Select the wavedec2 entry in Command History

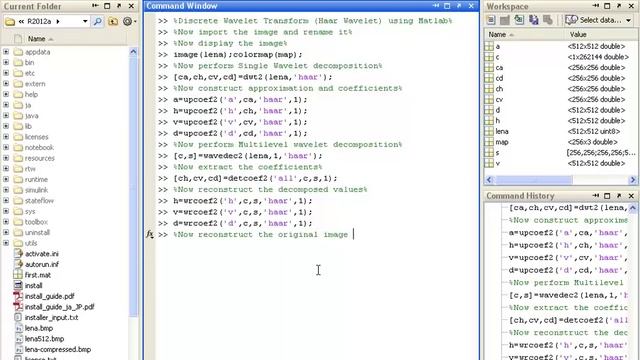568,295
